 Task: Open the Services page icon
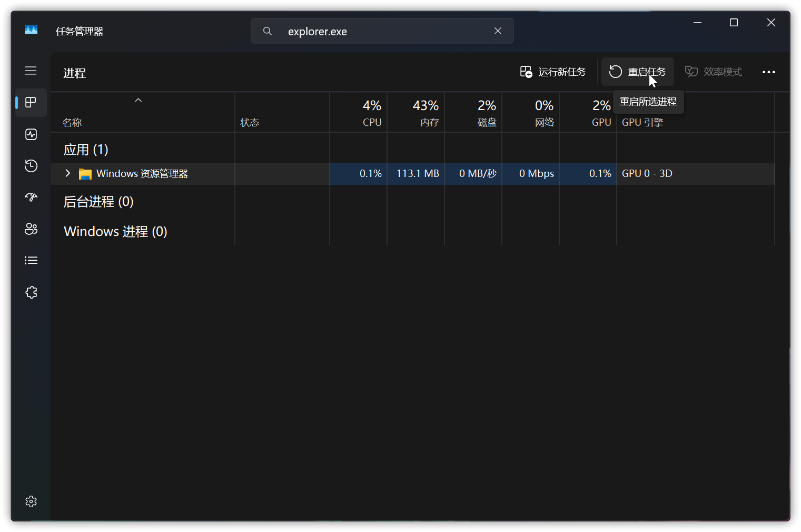[x=31, y=292]
